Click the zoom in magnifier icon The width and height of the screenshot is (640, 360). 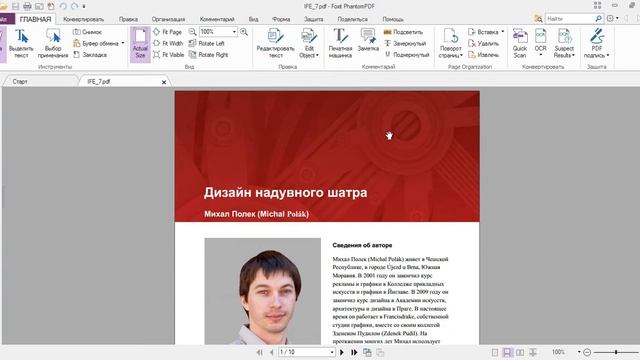pyautogui.click(x=244, y=32)
